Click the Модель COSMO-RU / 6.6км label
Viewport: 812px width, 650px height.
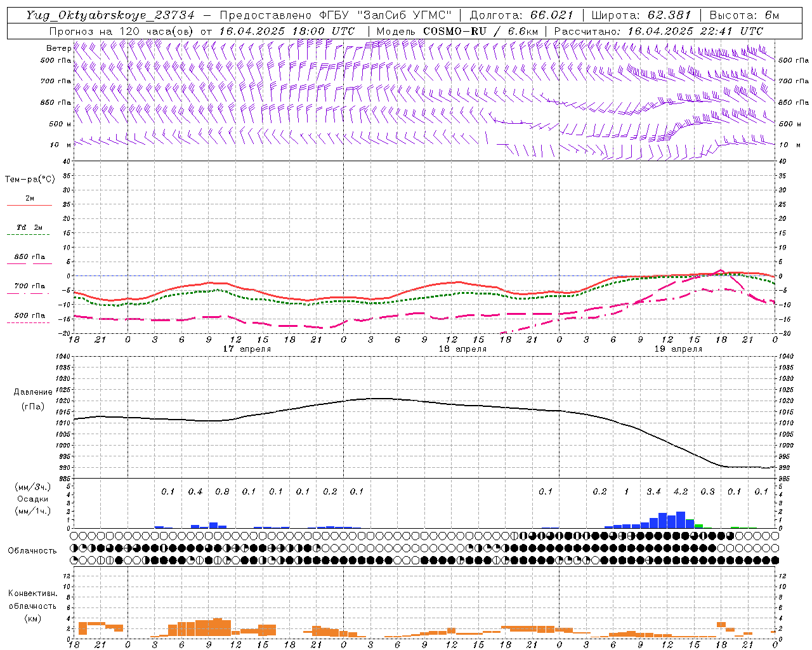pyautogui.click(x=457, y=31)
